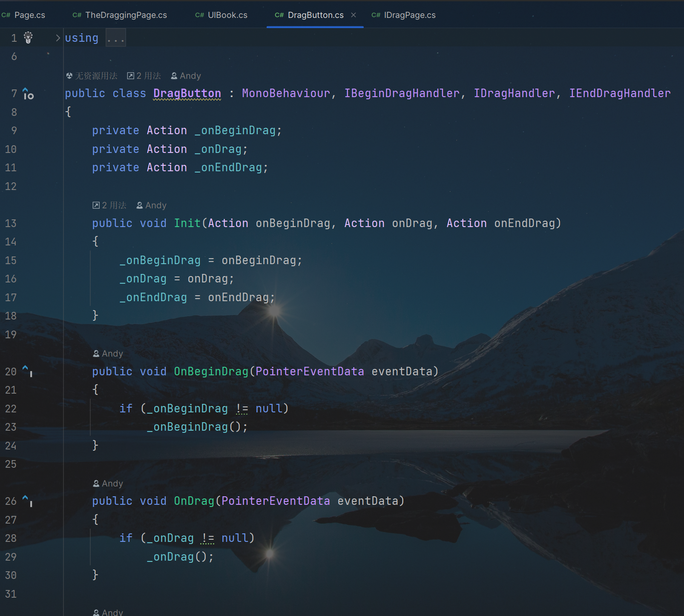Viewport: 684px width, 616px height.
Task: Click the C# file icon on TheDraggingPage.cs tab
Action: [x=77, y=15]
